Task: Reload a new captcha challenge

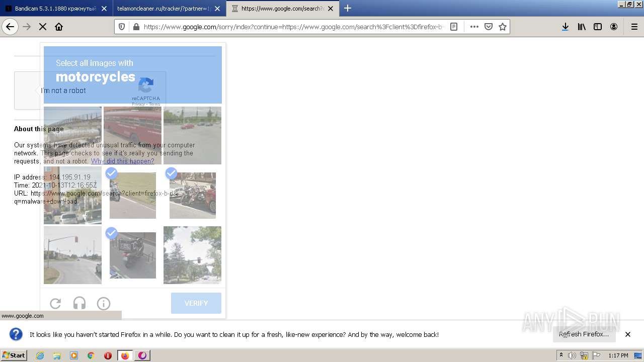Action: click(55, 303)
